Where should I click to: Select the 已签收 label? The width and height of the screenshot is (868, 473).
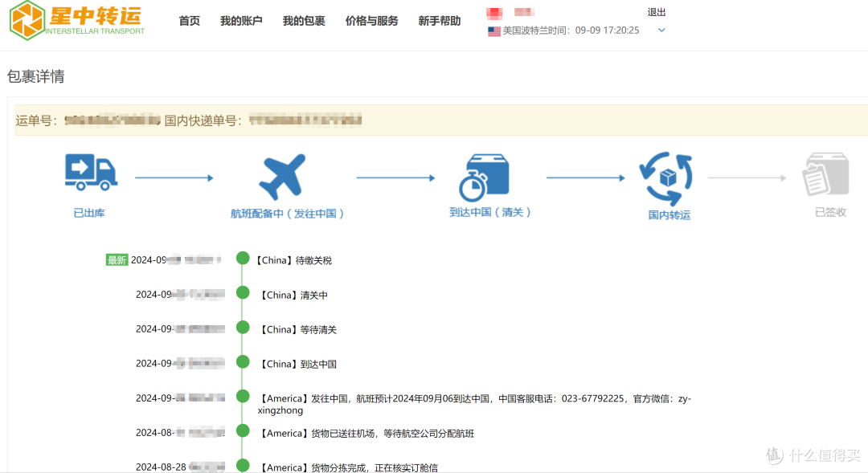pyautogui.click(x=831, y=212)
